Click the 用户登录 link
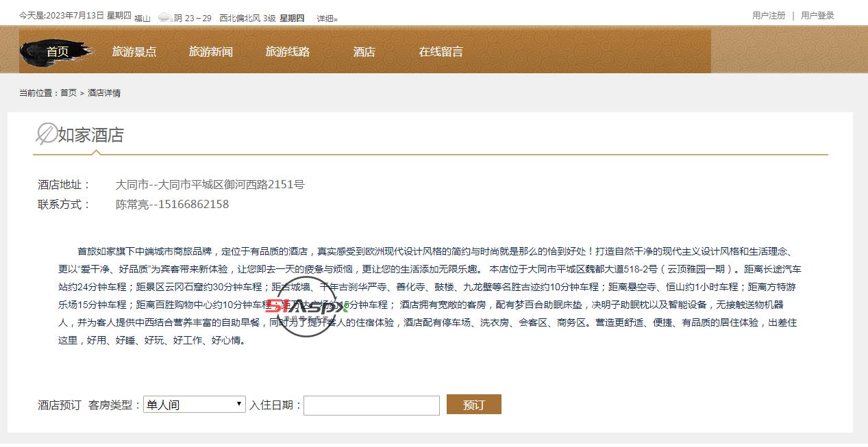The width and height of the screenshot is (868, 447). point(817,15)
